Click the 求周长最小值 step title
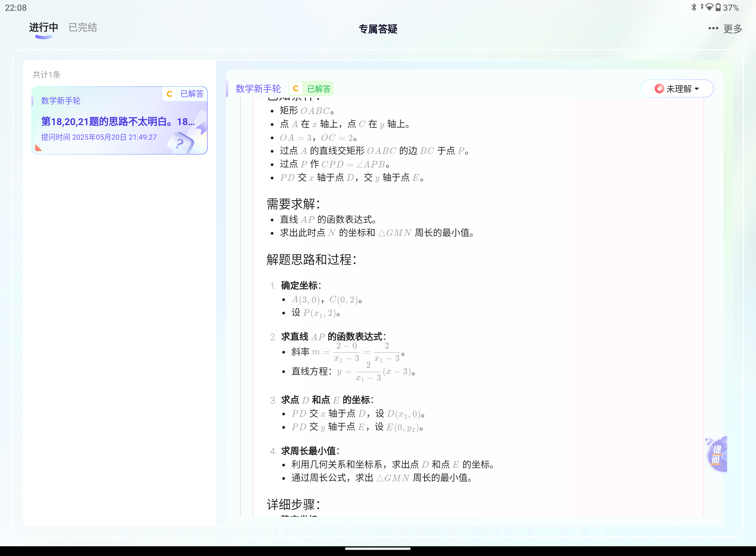 pos(310,451)
